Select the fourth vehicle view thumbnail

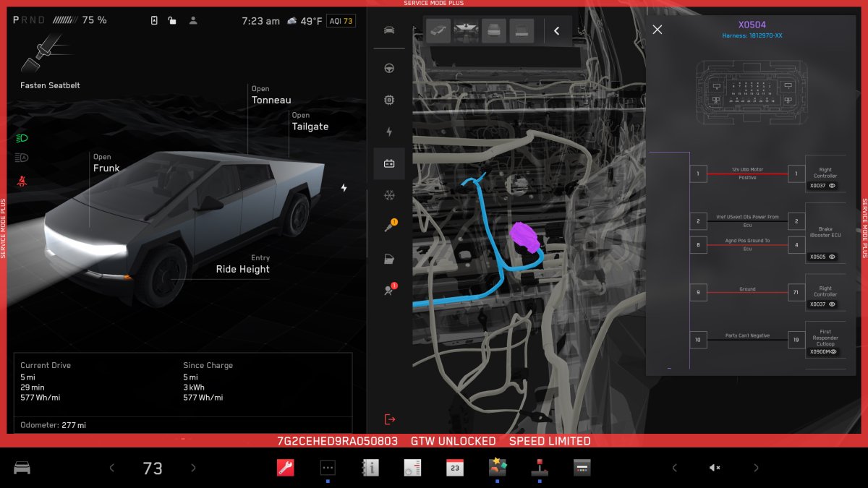tap(522, 30)
